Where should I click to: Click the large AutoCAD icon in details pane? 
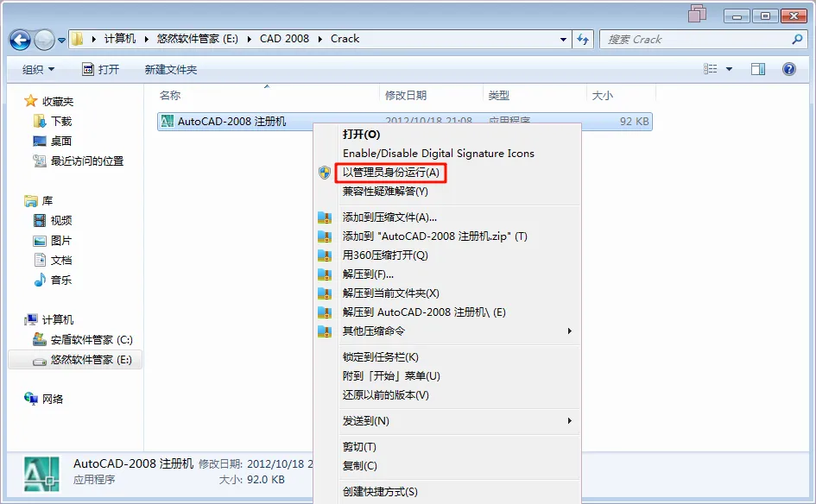tap(41, 474)
